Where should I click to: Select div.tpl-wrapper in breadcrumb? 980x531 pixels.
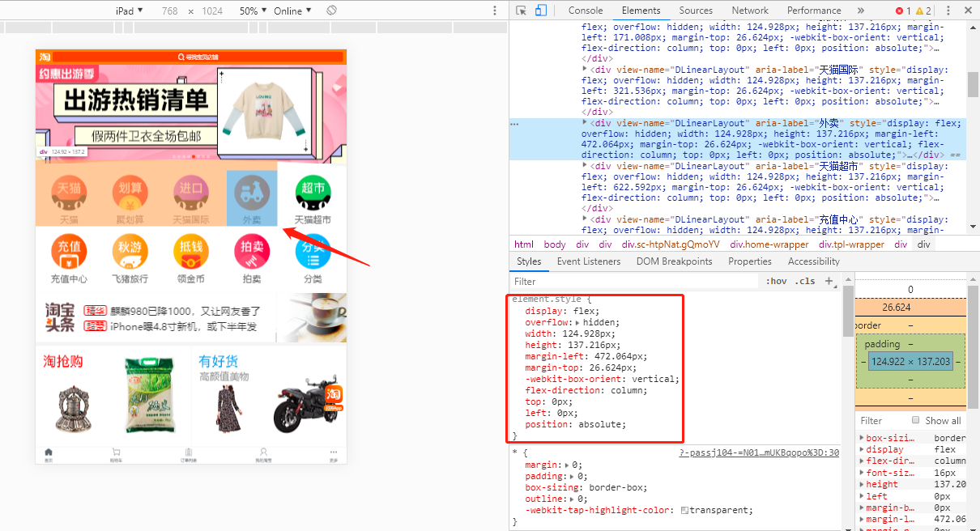(x=851, y=244)
